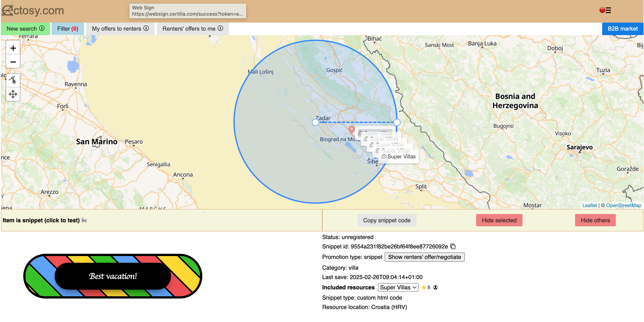Open My offers to renters tab
644x322 pixels.
click(120, 29)
